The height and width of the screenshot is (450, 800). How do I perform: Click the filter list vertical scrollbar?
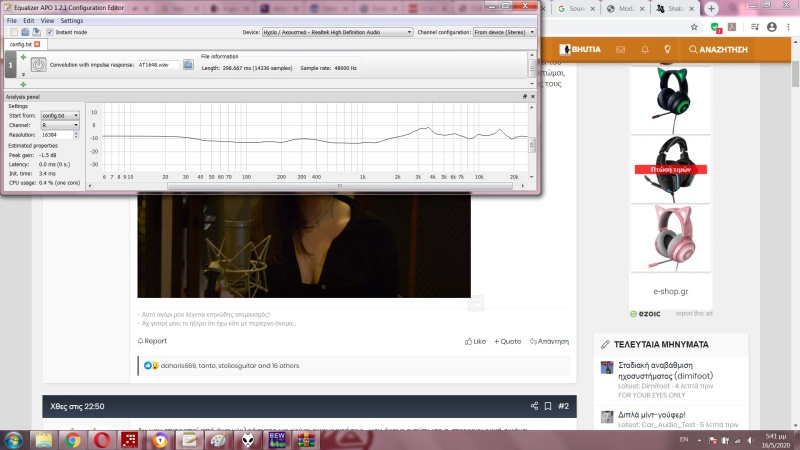click(x=532, y=67)
